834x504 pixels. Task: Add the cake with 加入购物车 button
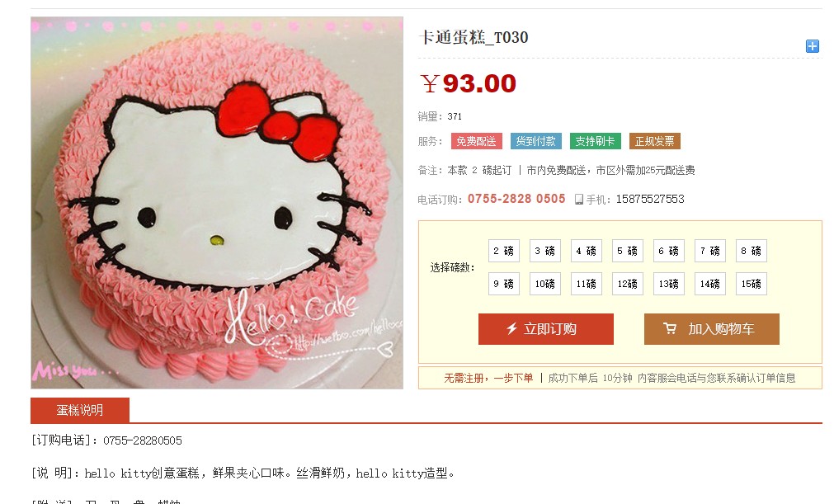coord(712,329)
